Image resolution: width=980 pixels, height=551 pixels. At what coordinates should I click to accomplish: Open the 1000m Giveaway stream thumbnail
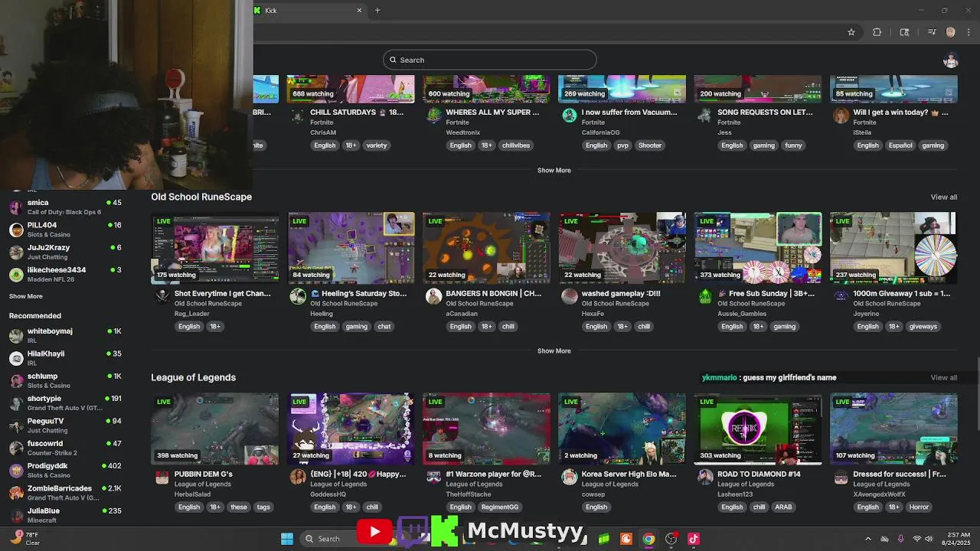click(893, 248)
